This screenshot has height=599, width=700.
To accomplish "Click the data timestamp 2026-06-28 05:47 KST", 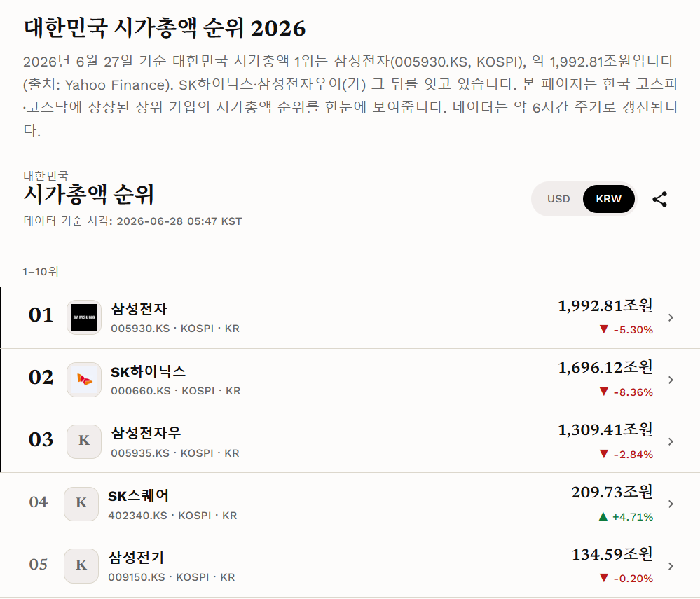I will coord(179,221).
